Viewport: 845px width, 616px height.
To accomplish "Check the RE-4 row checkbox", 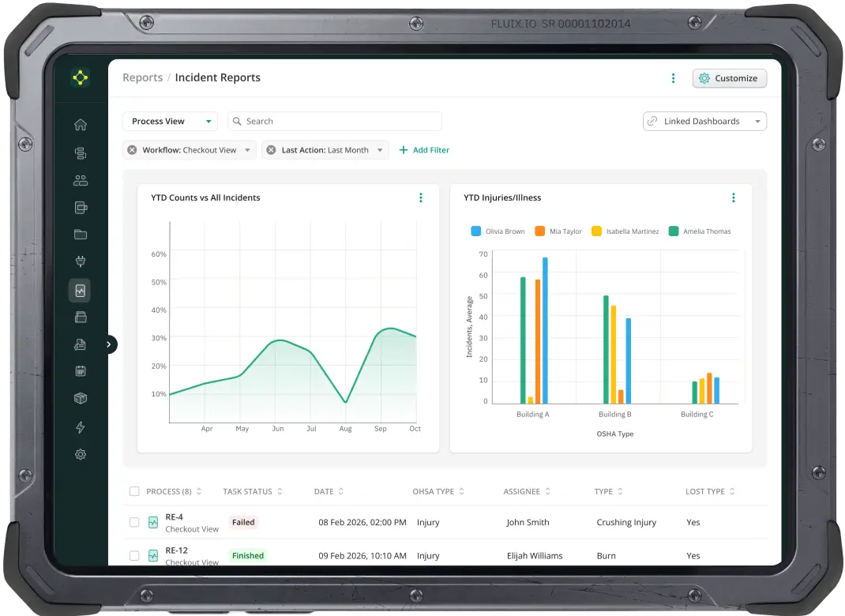I will (x=134, y=522).
